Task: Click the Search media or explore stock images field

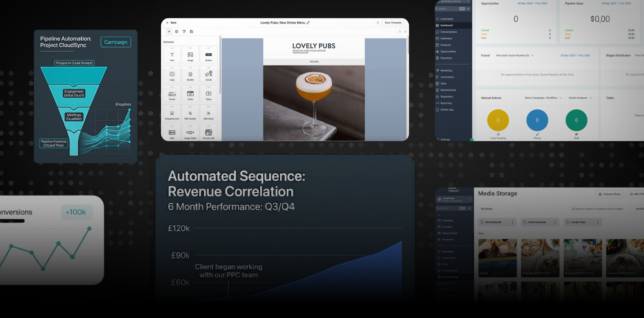Action: (601, 209)
